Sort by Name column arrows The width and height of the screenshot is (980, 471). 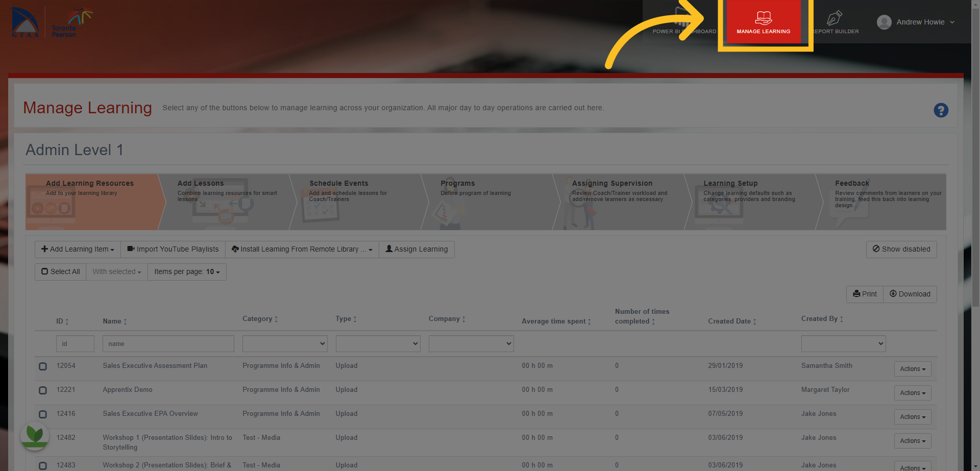coord(125,321)
